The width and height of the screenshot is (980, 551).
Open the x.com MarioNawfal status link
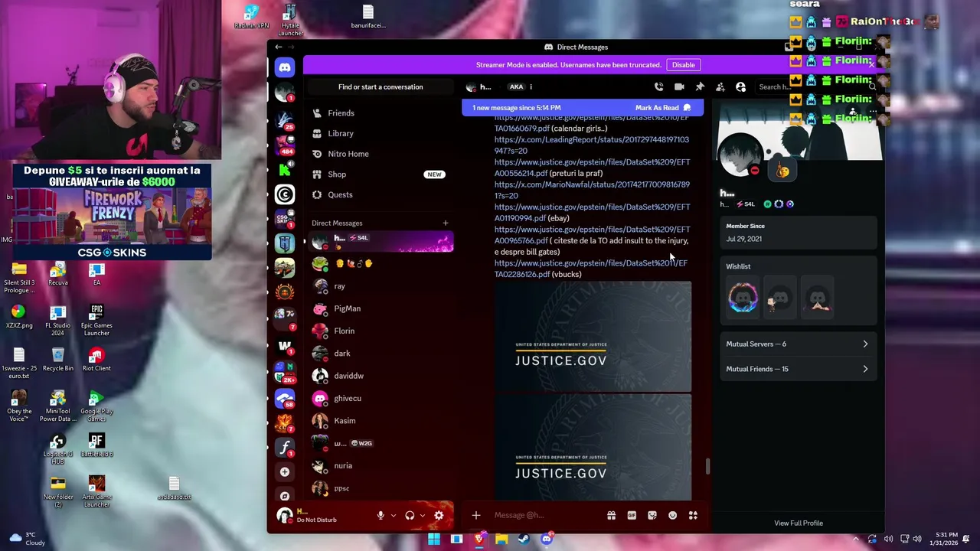pyautogui.click(x=592, y=191)
